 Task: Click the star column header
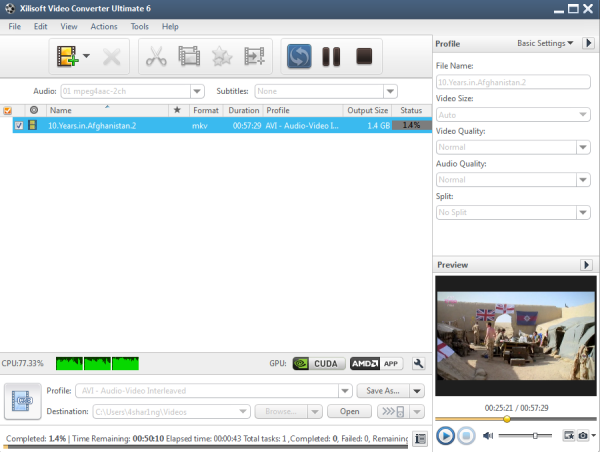tap(177, 110)
